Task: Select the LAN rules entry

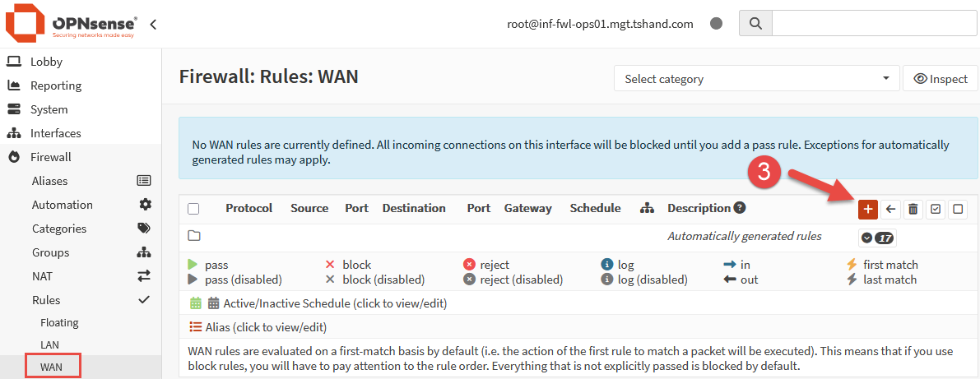Action: tap(49, 344)
